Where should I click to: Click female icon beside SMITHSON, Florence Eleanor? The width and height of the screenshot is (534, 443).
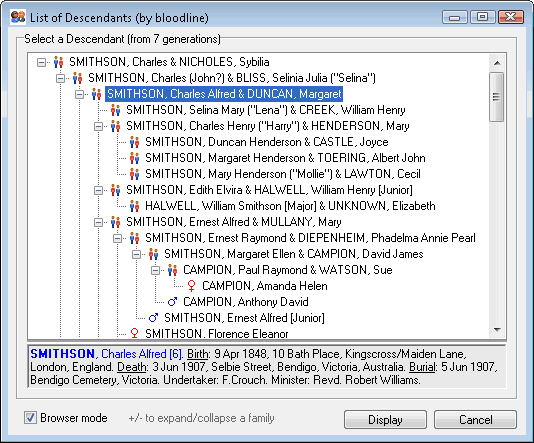point(135,333)
